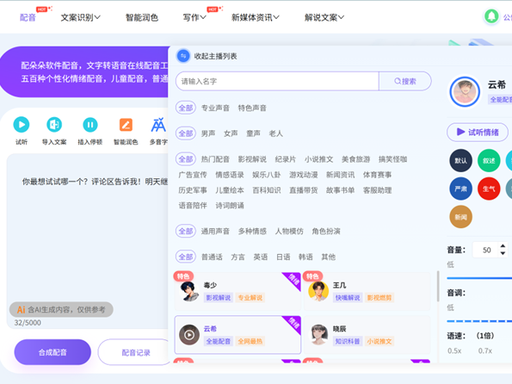Screen dimensions: 512x384
Task: Select the 方言 language filter
Action: (238, 257)
